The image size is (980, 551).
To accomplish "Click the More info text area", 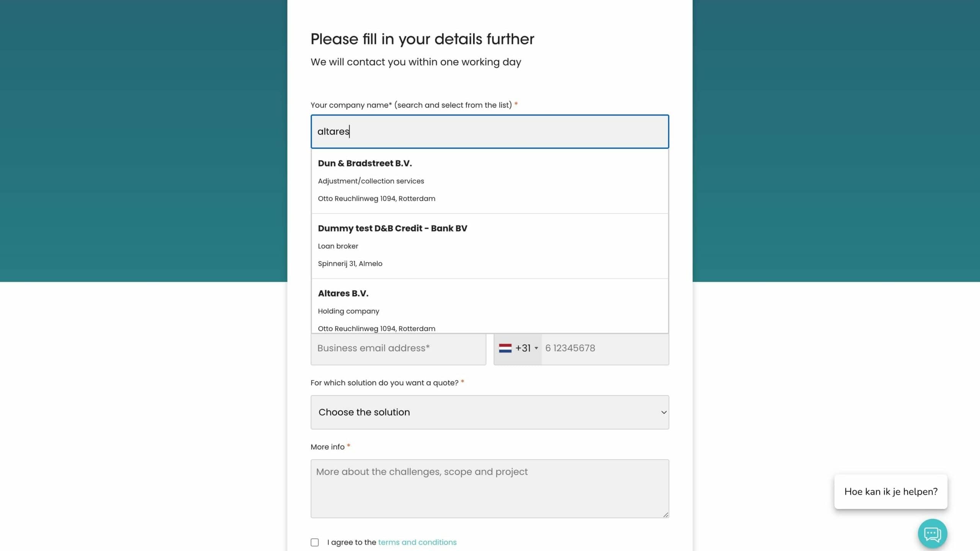I will pos(490,489).
